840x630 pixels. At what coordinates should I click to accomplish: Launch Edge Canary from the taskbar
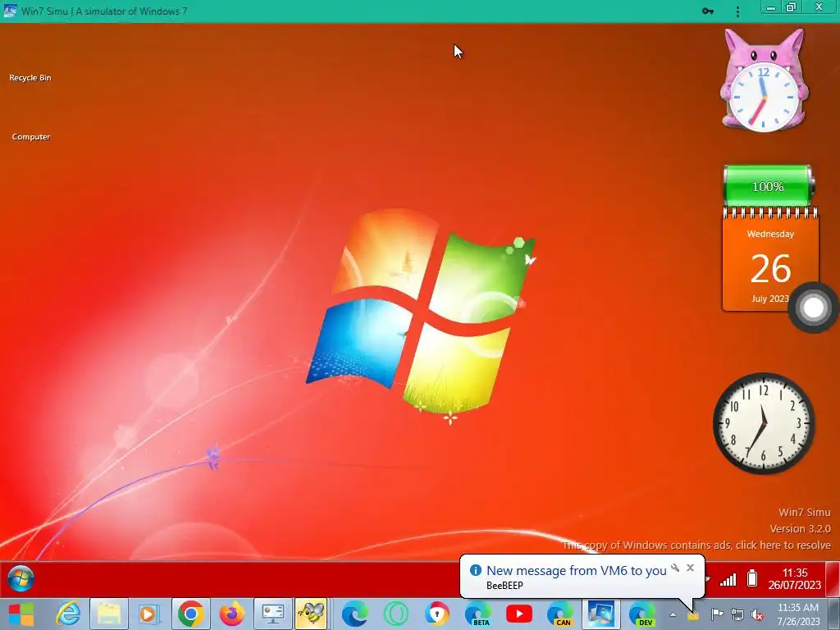[x=559, y=614]
